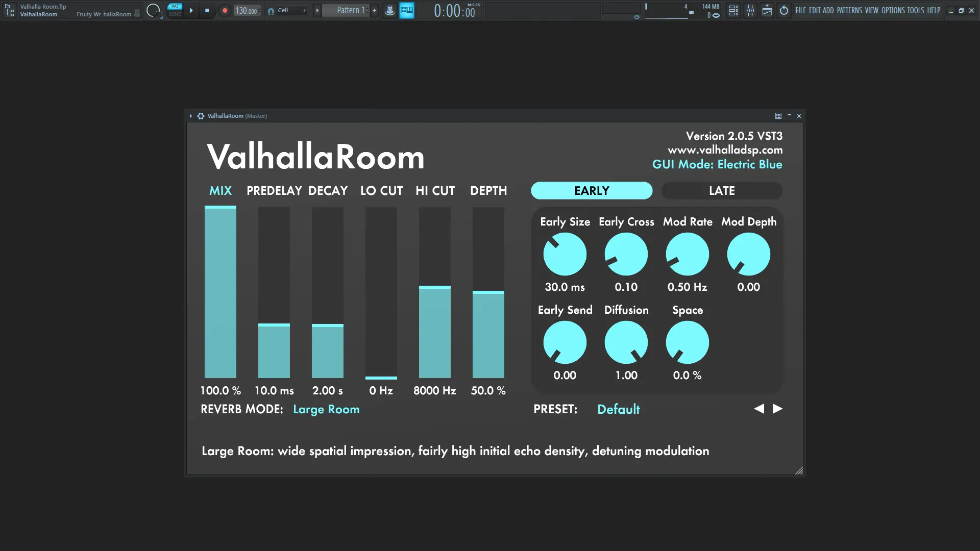The image size is (980, 551).
Task: Click the plugin gear icon on ValhallaRoom titlebar
Action: [x=201, y=116]
